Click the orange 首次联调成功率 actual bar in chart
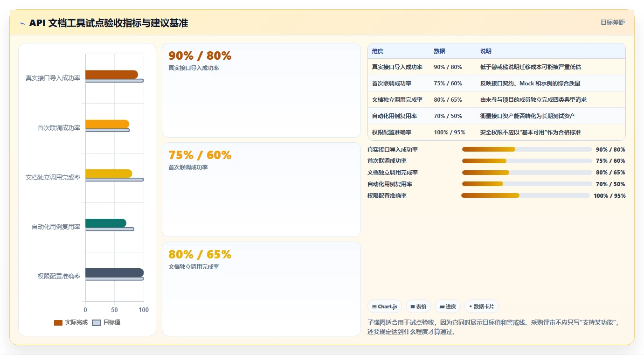 coord(107,124)
